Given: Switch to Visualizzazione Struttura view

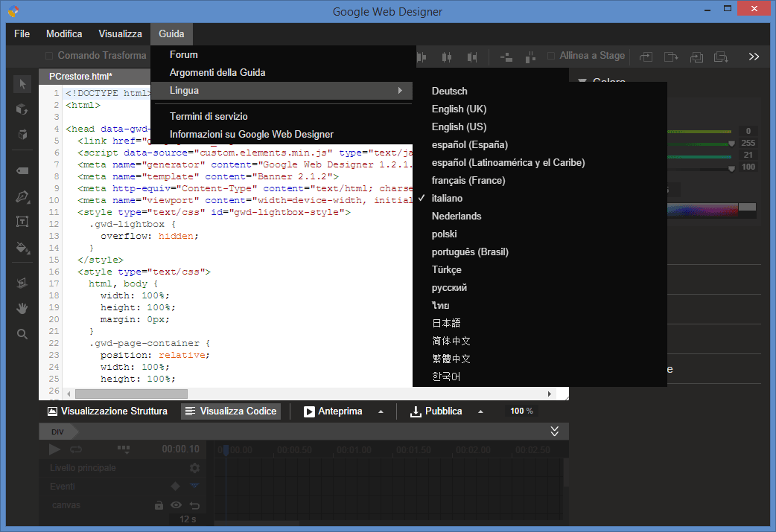Looking at the screenshot, I should click(x=107, y=411).
